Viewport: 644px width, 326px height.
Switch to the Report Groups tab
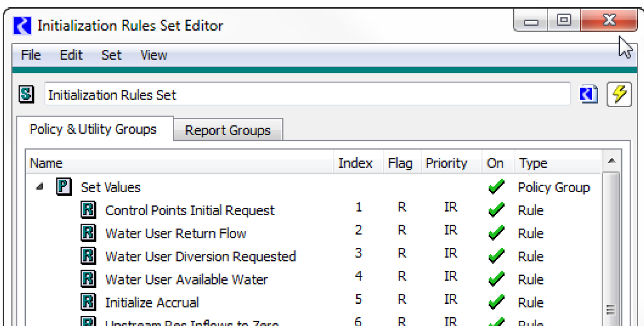228,130
